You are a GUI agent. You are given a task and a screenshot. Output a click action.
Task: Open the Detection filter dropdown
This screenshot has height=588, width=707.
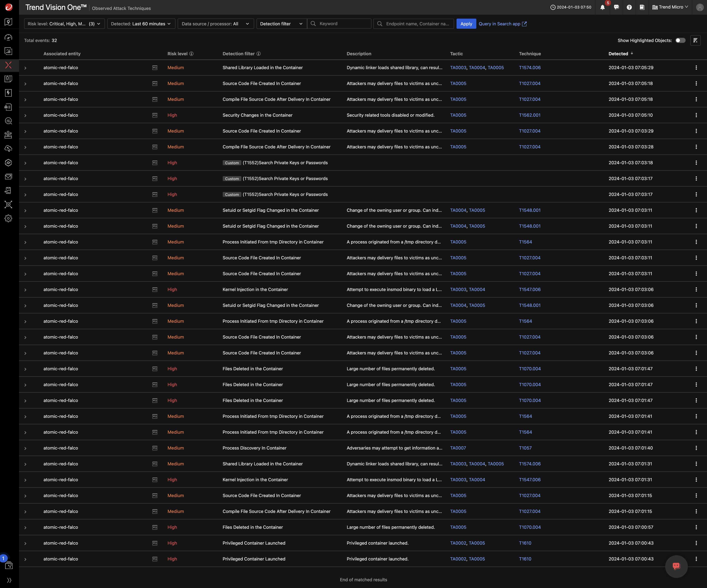[281, 24]
